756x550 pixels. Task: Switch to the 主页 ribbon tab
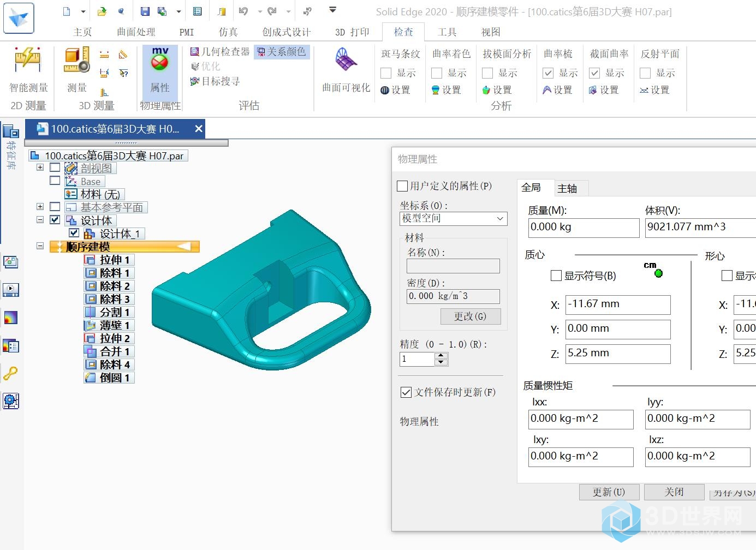(82, 32)
